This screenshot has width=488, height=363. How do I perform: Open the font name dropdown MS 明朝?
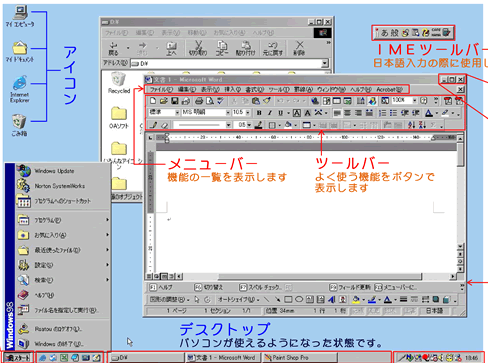coord(228,113)
